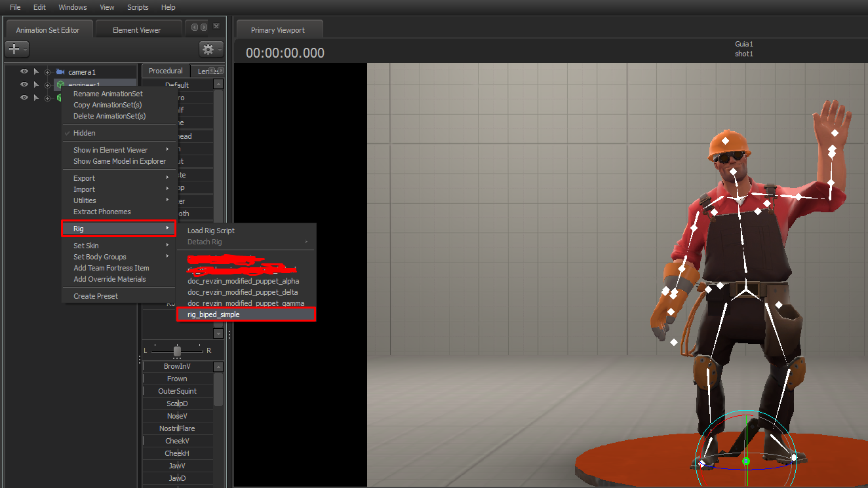Click the BrowInV control slider
Screen dimensions: 868x488
178,366
